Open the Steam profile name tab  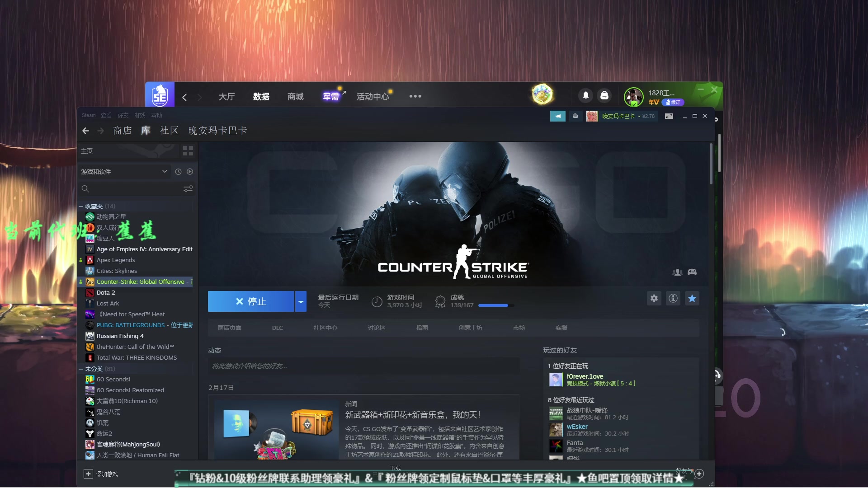coord(218,131)
